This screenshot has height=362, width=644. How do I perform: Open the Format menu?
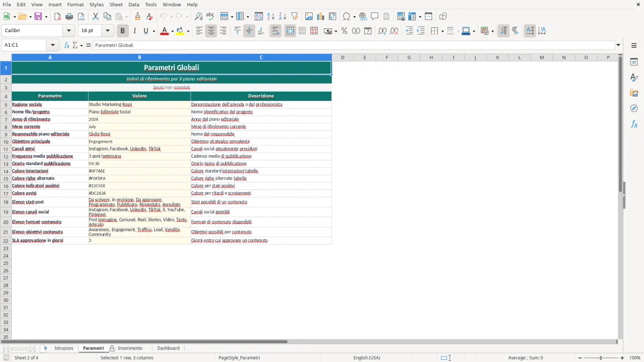[x=75, y=4]
